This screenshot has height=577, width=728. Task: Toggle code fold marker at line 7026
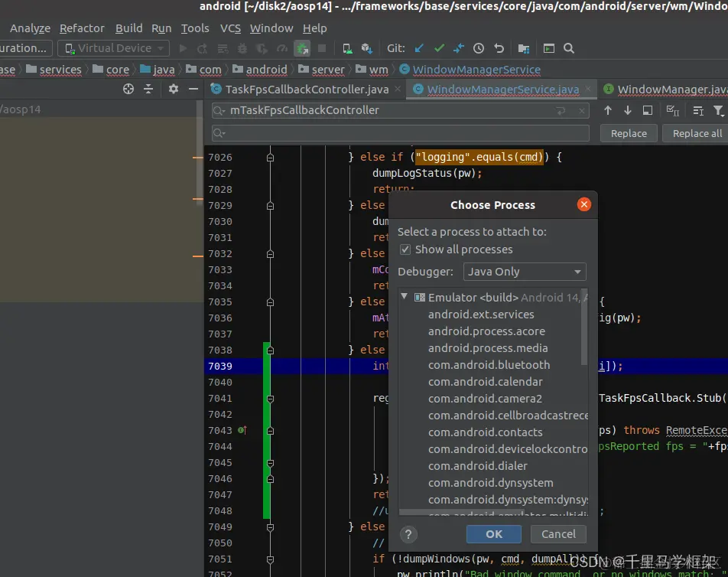click(270, 158)
